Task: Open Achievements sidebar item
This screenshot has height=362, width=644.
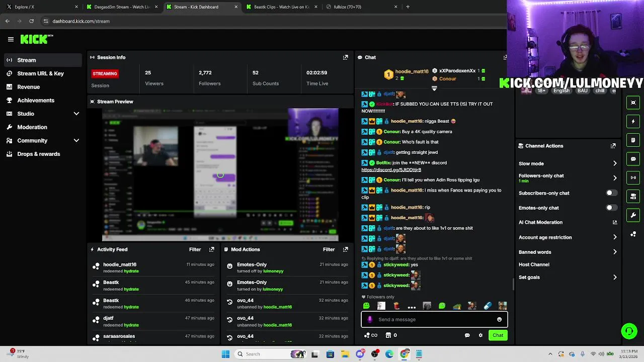Action: pos(43,101)
